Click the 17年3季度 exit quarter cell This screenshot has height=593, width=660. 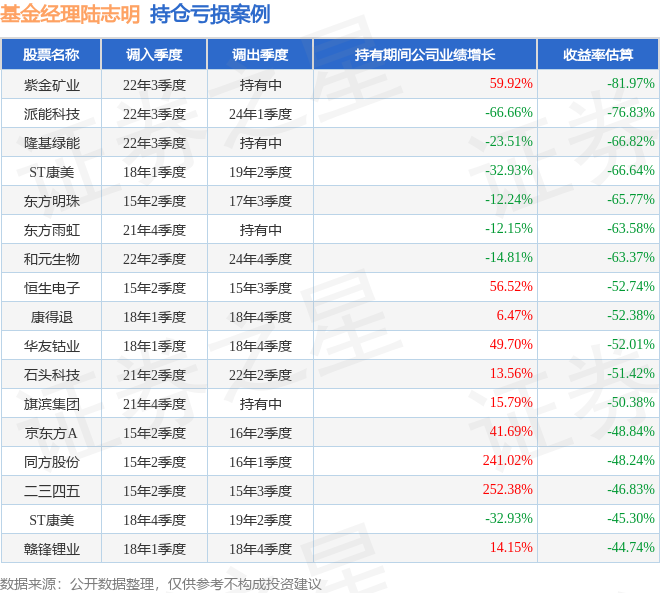click(x=260, y=201)
